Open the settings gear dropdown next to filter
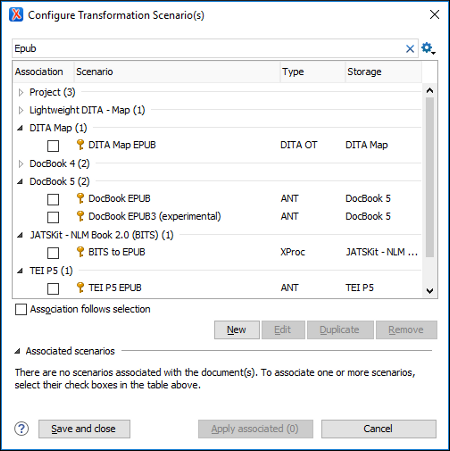Viewport: 450px width, 451px height. [x=428, y=49]
